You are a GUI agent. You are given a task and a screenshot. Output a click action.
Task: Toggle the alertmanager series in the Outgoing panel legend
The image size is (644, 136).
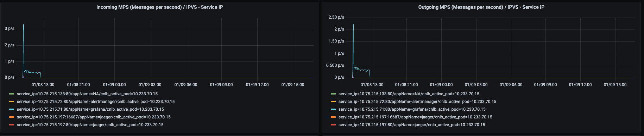417,102
